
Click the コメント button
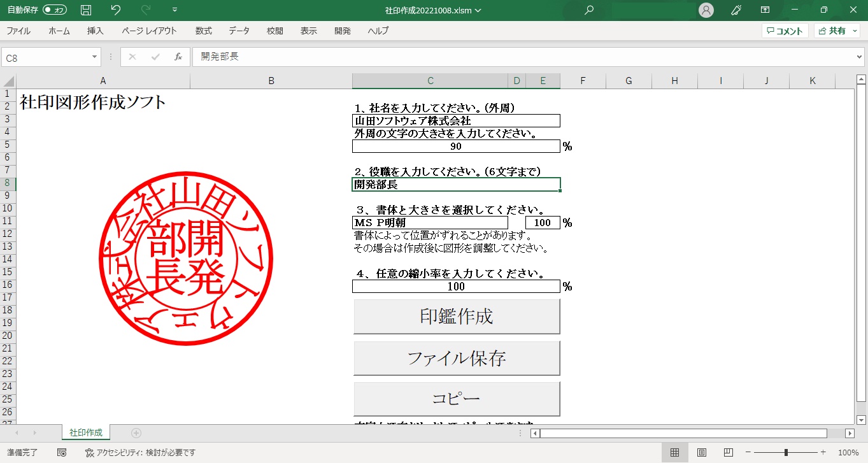[x=785, y=31]
